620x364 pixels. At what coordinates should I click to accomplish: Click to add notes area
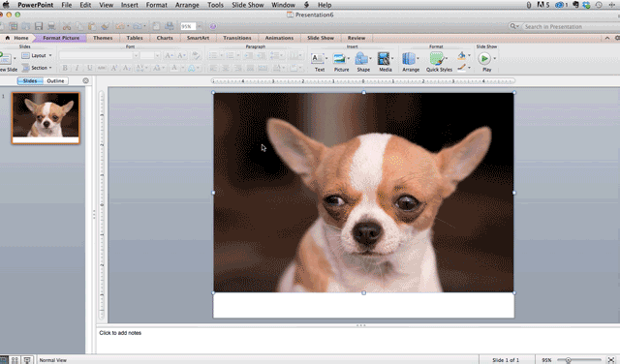[x=357, y=340]
